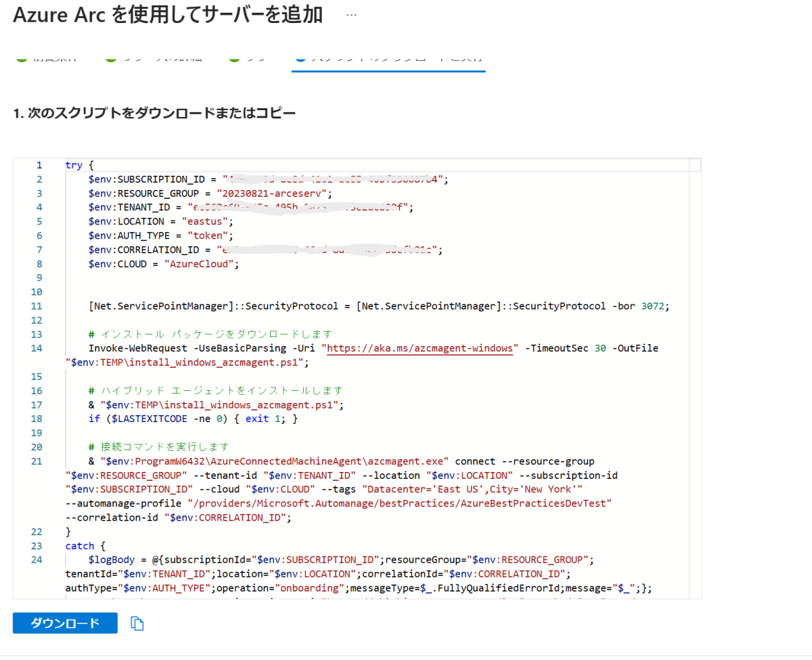The width and height of the screenshot is (812, 660).
Task: Click the 'catch {' keyword
Action: [85, 546]
